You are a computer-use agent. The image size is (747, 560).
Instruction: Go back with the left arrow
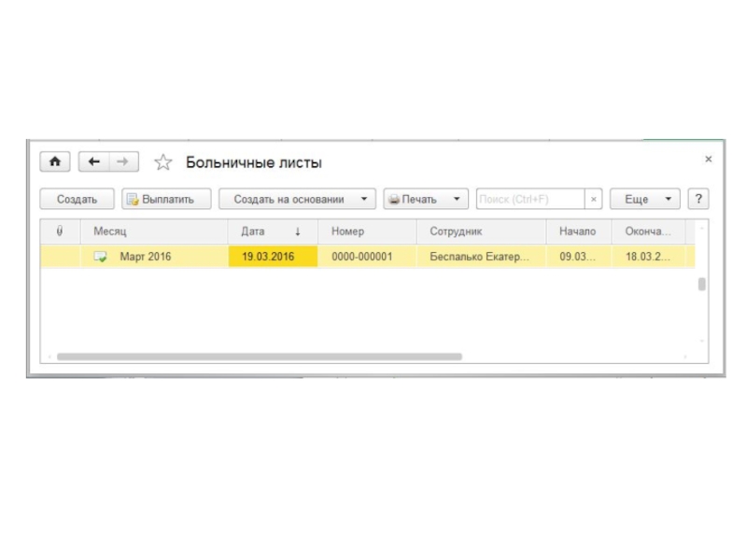point(93,162)
